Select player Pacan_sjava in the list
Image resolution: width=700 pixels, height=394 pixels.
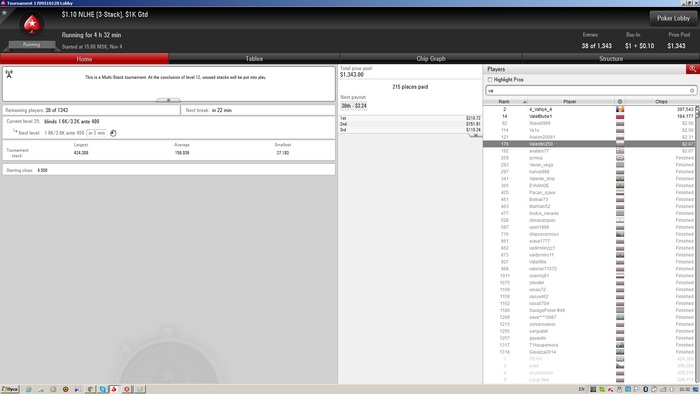(588, 193)
